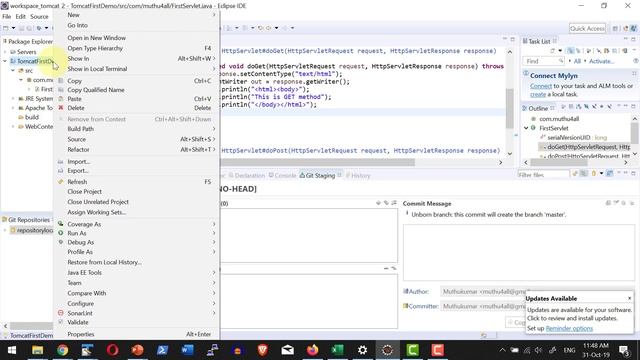The width and height of the screenshot is (640, 360).
Task: Open the File menu
Action: (7, 17)
